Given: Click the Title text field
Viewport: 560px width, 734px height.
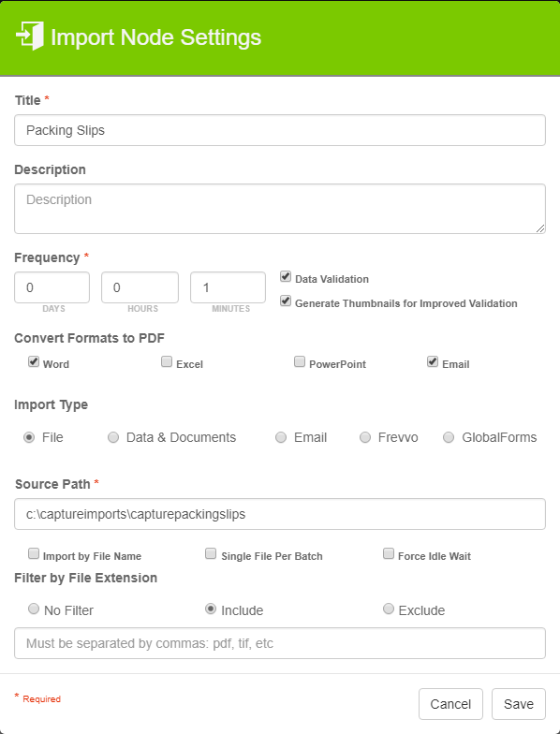Looking at the screenshot, I should tap(280, 130).
